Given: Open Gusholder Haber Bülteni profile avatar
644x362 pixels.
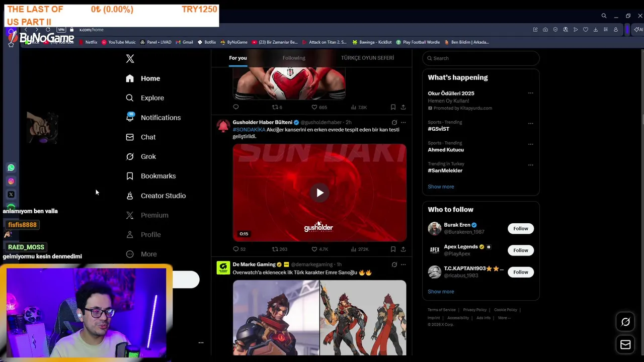Looking at the screenshot, I should pyautogui.click(x=223, y=125).
